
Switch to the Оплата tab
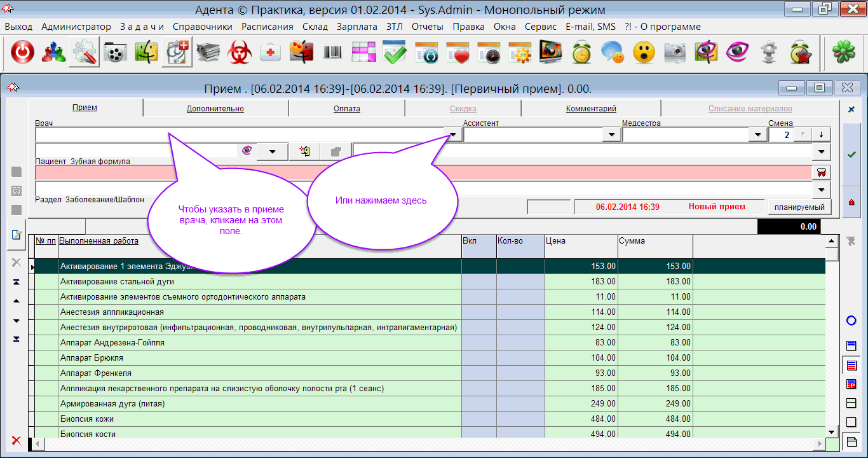(x=347, y=109)
